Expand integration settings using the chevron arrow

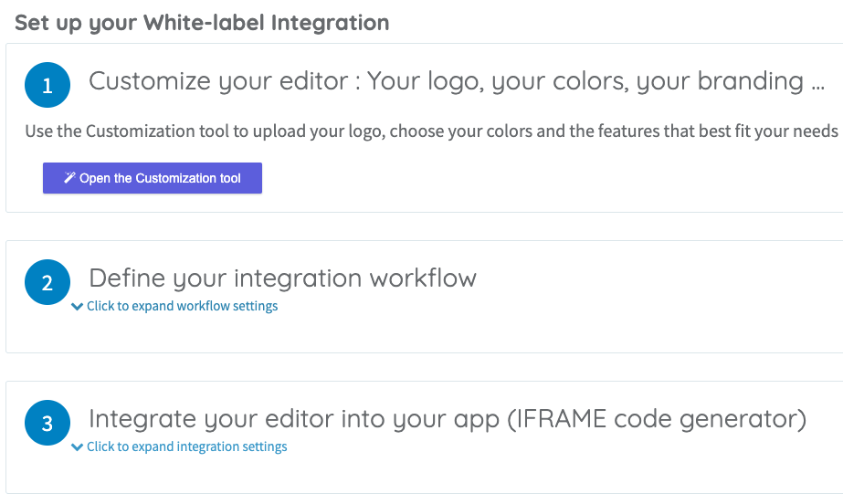pos(77,447)
